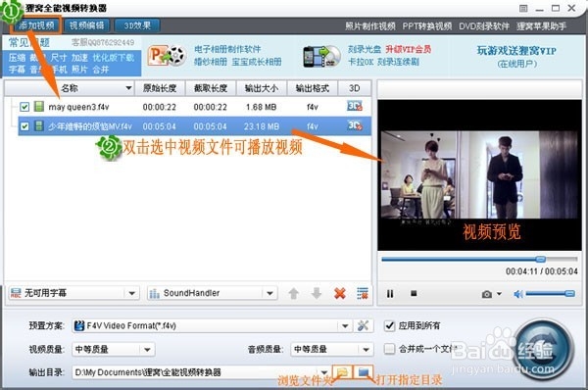
Task: Click the 升级VIP会员 link
Action: [408, 49]
